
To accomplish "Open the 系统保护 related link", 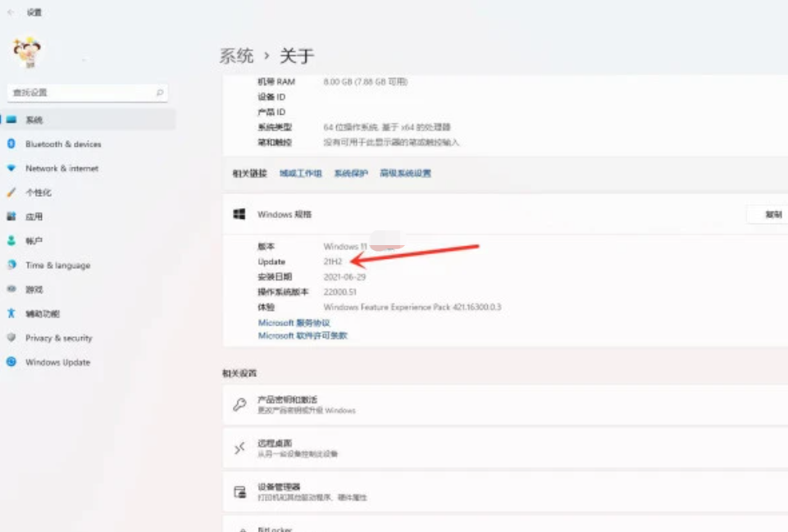I will tap(351, 173).
